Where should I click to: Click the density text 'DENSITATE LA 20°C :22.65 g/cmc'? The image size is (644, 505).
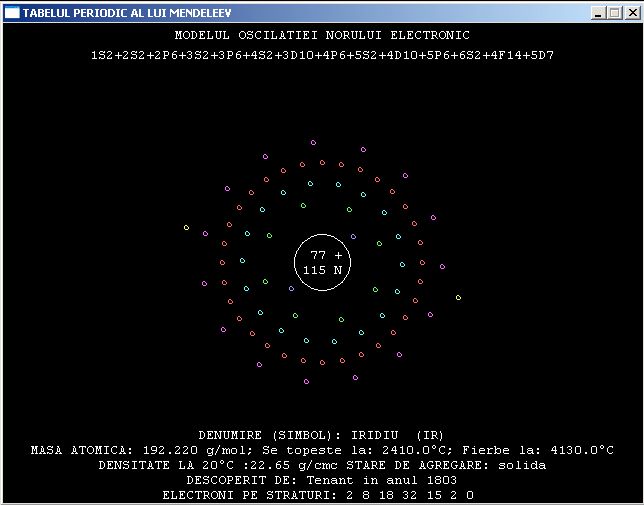(218, 466)
